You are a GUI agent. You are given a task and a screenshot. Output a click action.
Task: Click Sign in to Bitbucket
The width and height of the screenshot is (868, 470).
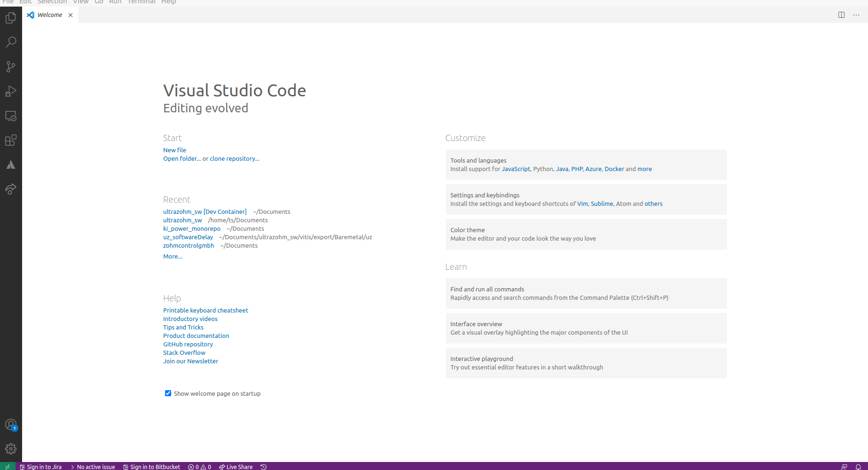(152, 466)
